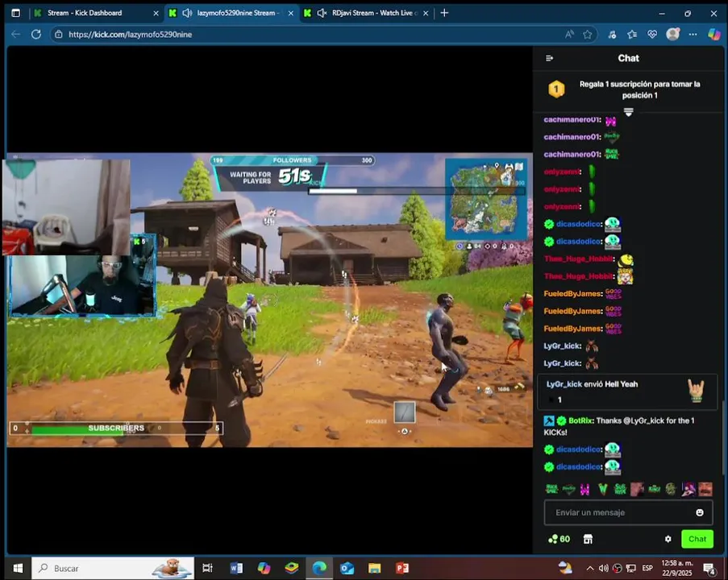Open the notification center icon

[x=709, y=569]
